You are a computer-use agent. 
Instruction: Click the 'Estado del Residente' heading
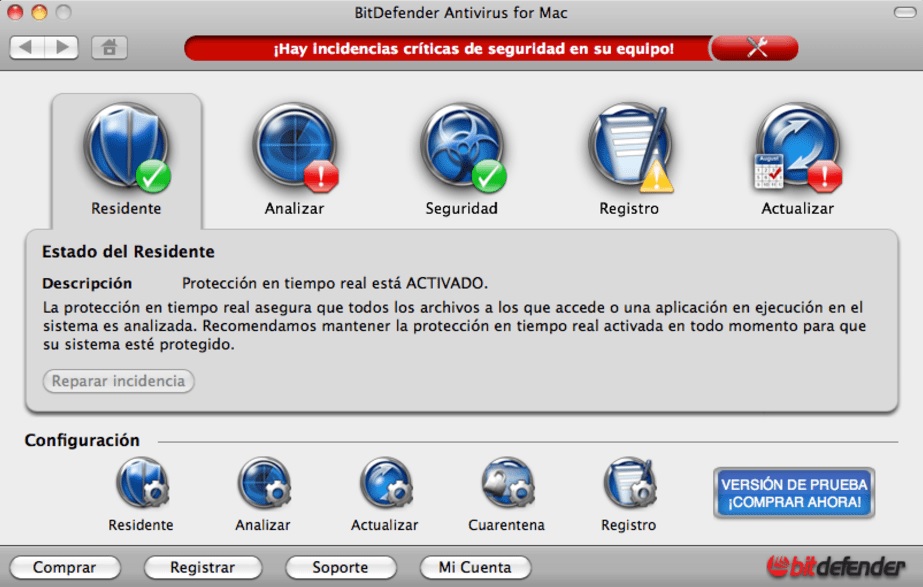coord(128,252)
